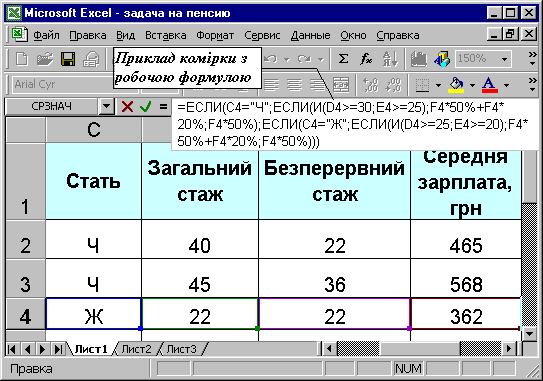Open the undo history dropdown arrow
This screenshot has width=543, height=381.
coord(287,60)
